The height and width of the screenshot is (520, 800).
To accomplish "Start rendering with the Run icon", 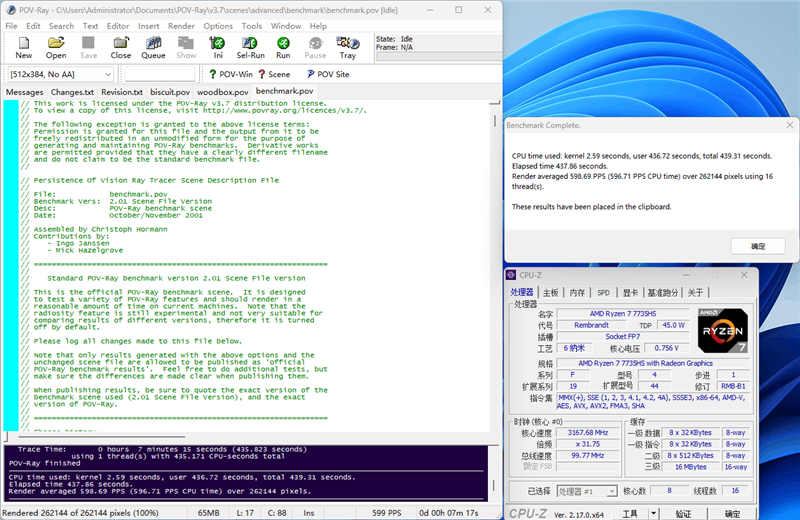I will click(x=283, y=46).
